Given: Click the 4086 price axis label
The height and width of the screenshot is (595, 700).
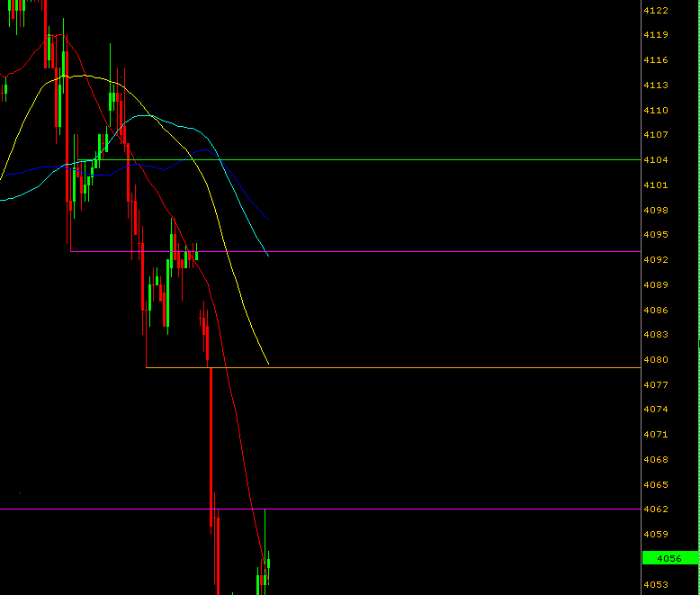Looking at the screenshot, I should click(656, 310).
